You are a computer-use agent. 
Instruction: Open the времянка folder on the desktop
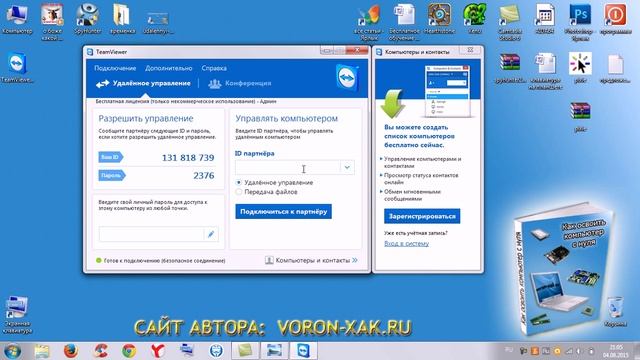click(x=122, y=18)
